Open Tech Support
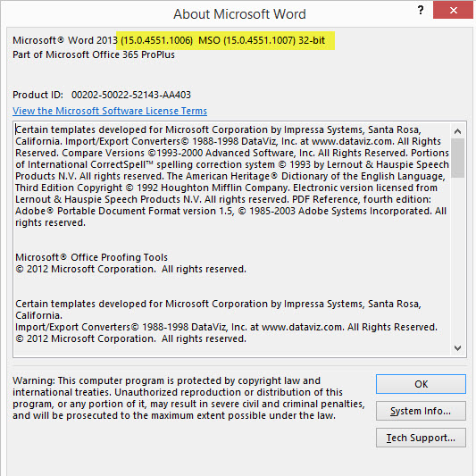 [x=421, y=438]
